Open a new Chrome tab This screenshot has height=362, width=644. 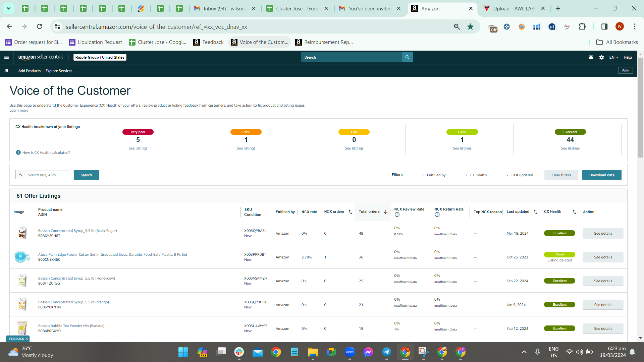pos(558,8)
